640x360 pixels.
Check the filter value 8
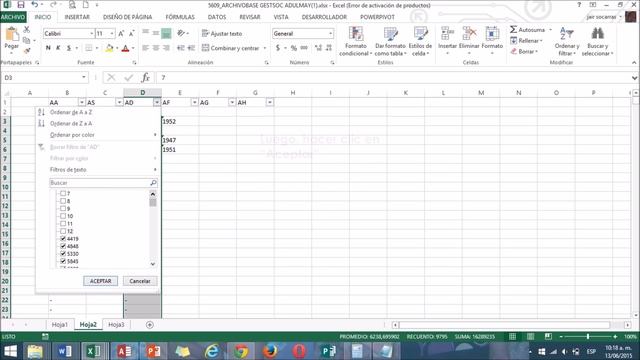63,201
